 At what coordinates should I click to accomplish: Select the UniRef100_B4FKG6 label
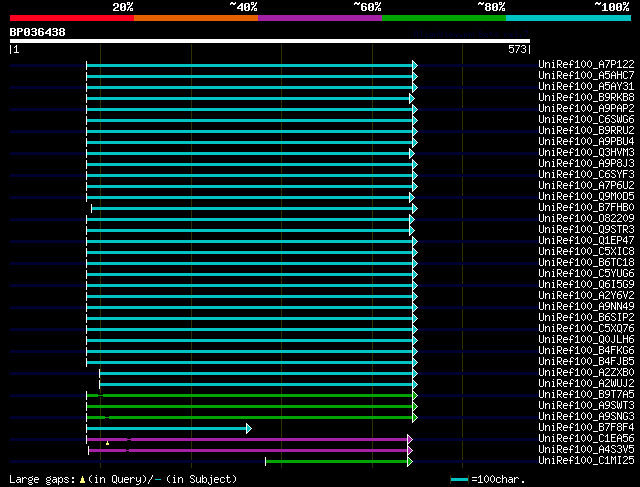[587, 351]
